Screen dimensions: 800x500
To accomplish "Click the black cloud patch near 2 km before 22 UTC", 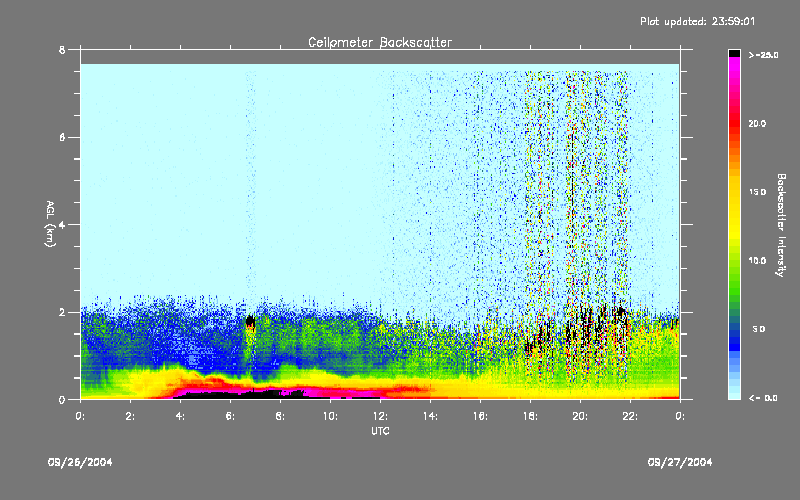I will [620, 312].
